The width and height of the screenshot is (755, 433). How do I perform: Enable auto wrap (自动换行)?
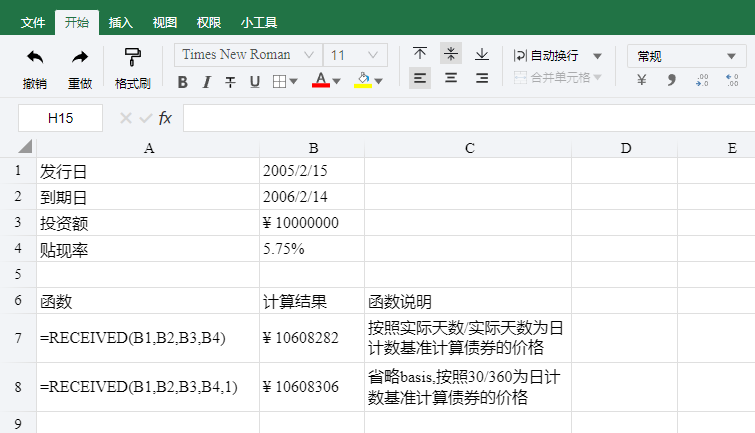(546, 56)
